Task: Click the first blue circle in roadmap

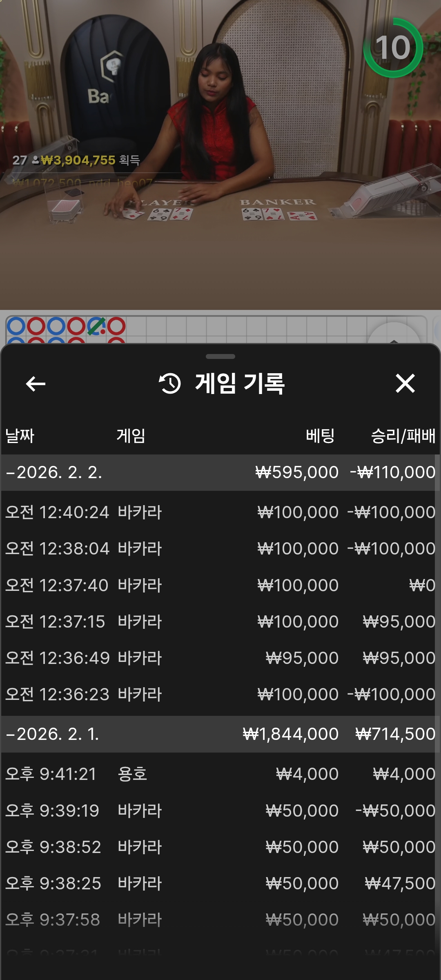Action: [x=16, y=326]
